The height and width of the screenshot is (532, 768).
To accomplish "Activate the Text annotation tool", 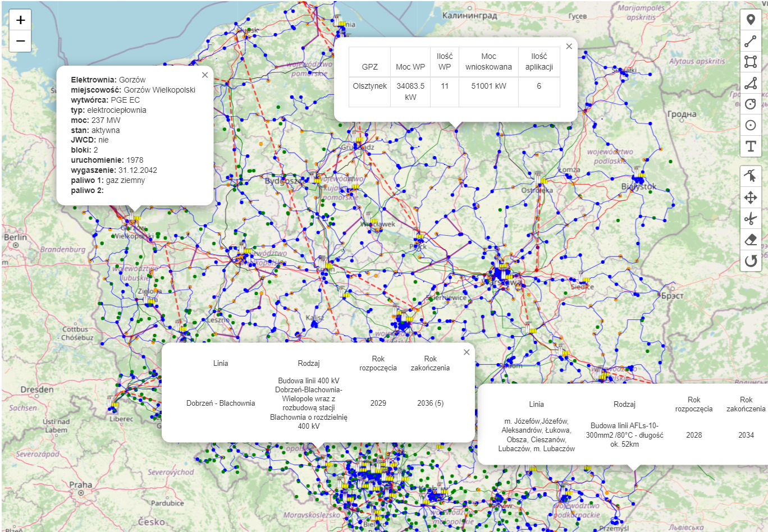I will point(751,146).
